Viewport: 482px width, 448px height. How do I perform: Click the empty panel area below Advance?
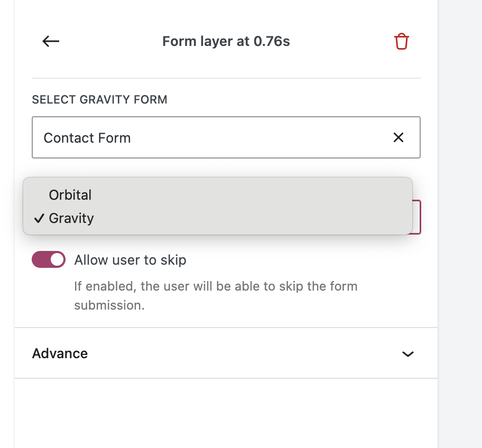[x=226, y=412]
